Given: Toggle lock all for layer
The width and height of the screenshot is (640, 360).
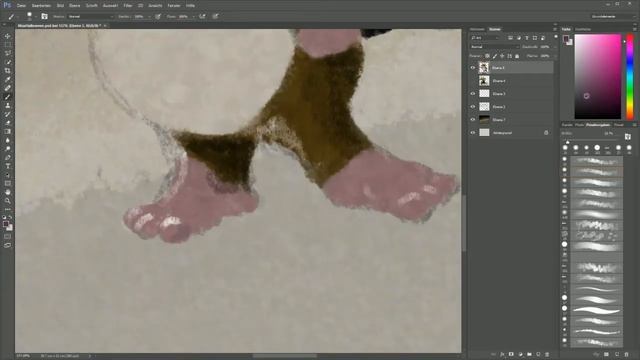Looking at the screenshot, I should [517, 56].
